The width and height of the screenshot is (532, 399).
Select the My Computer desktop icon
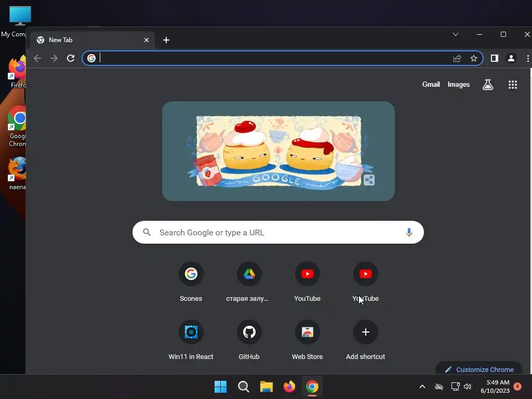[x=15, y=22]
